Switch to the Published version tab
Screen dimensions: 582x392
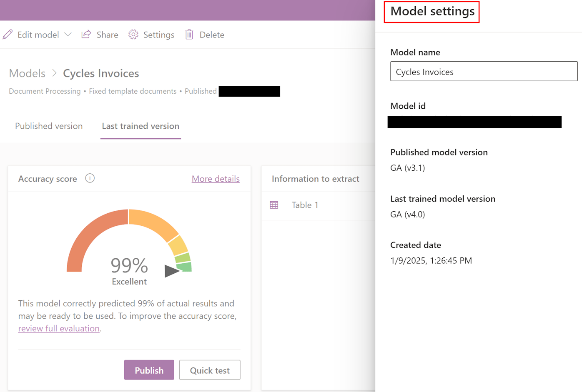click(48, 126)
